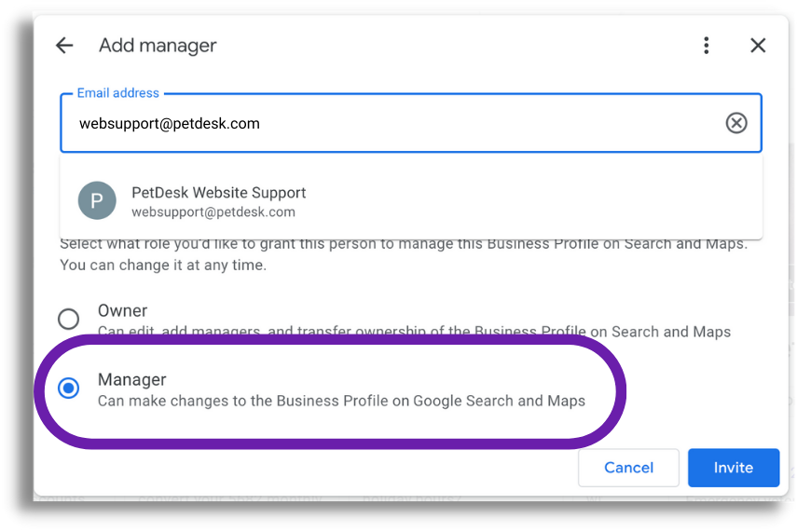Choose the PetDesk Website Support suggestion
Screen dimensions: 797x532
pyautogui.click(x=411, y=200)
